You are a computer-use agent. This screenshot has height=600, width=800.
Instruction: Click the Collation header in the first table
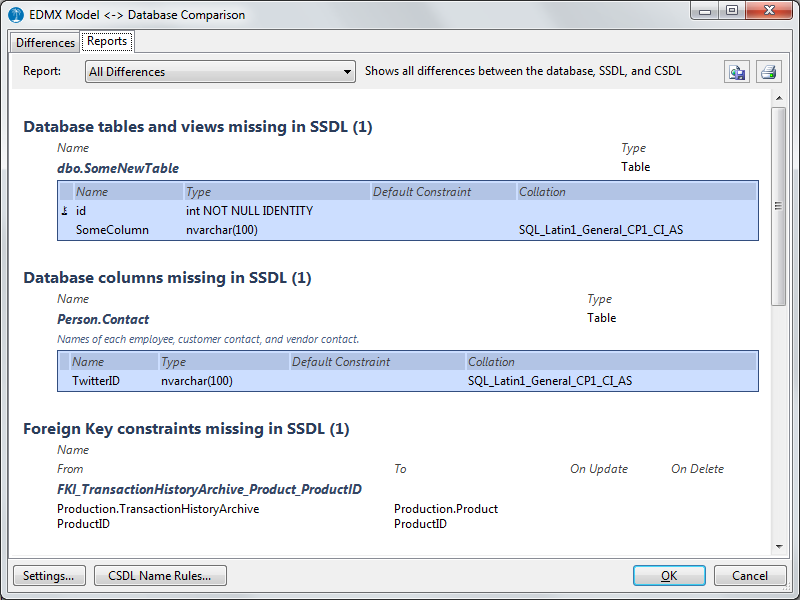(542, 192)
